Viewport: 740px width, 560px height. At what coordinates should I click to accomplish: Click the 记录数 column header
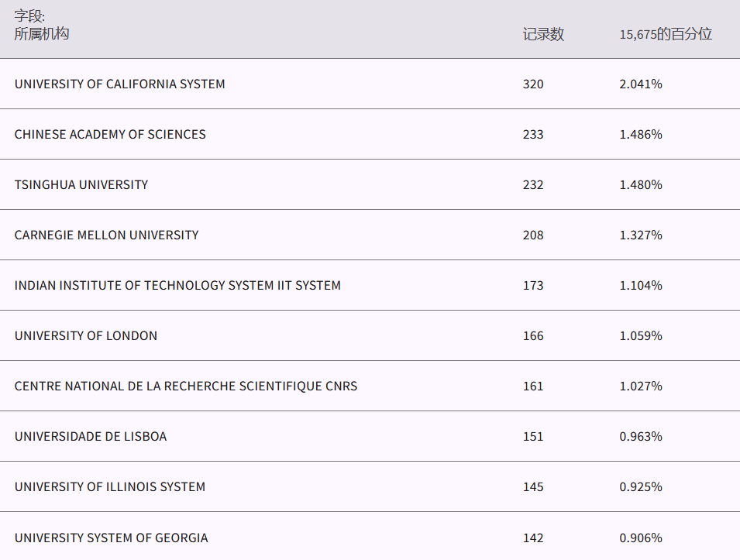(x=543, y=34)
